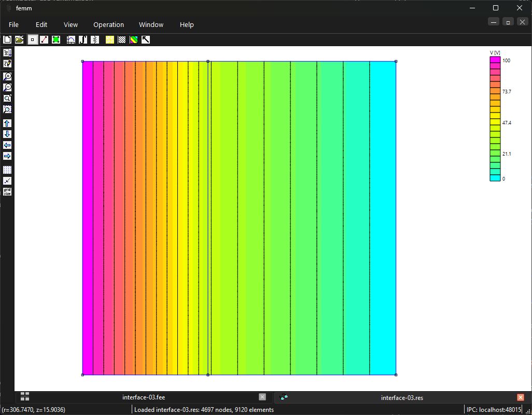532x415 pixels.
Task: Toggle the contour plot hatched icon
Action: tap(121, 40)
